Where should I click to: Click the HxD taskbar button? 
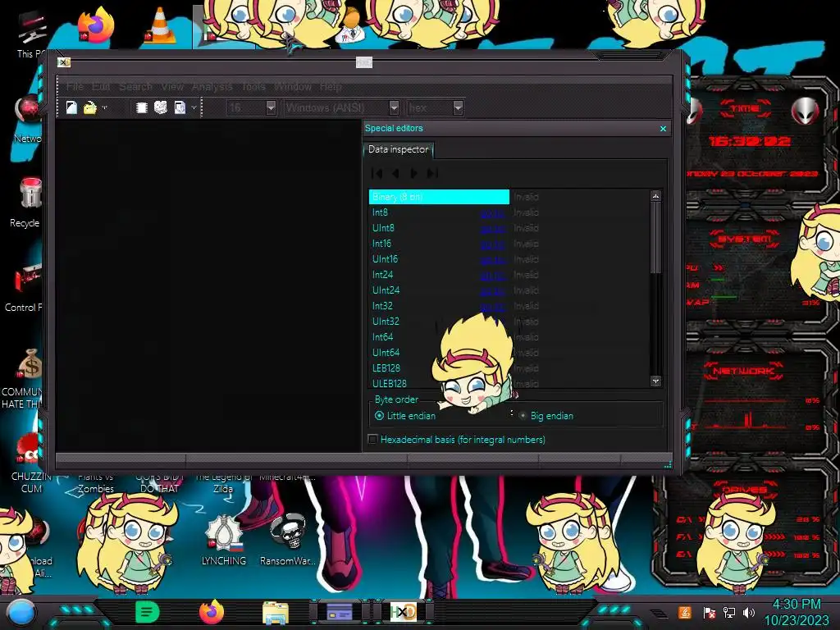[403, 612]
